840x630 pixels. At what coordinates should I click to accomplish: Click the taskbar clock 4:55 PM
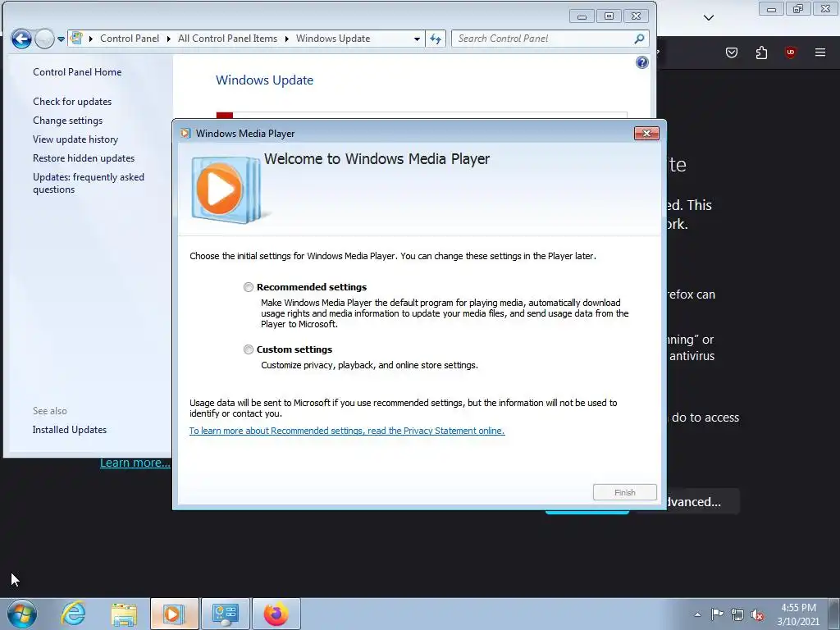tap(798, 614)
